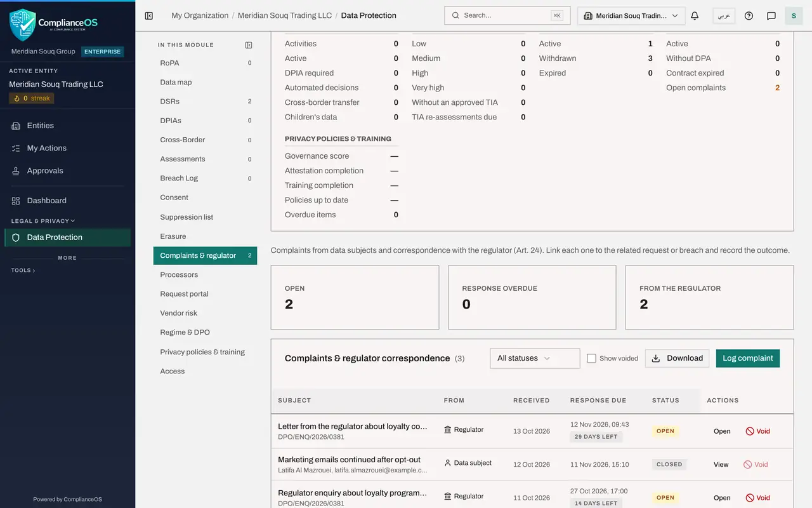812x508 pixels.
Task: Collapse the Legal & Privacy section
Action: 43,221
